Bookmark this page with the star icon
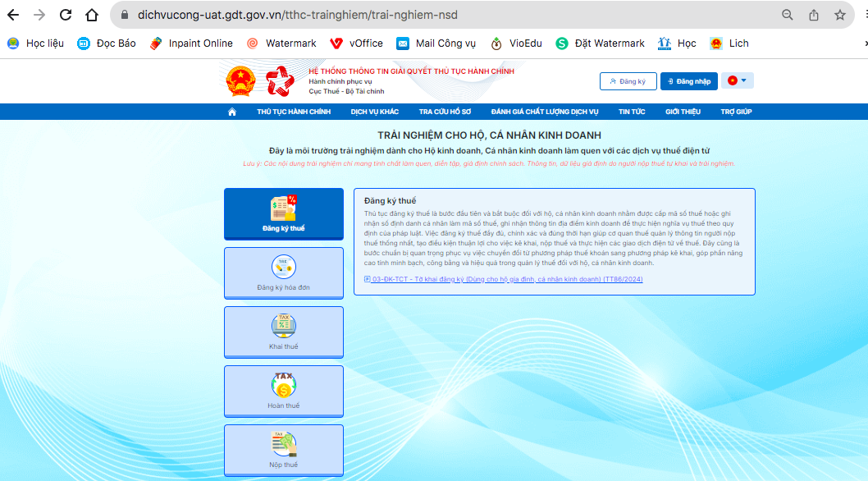This screenshot has width=868, height=481. 839,15
